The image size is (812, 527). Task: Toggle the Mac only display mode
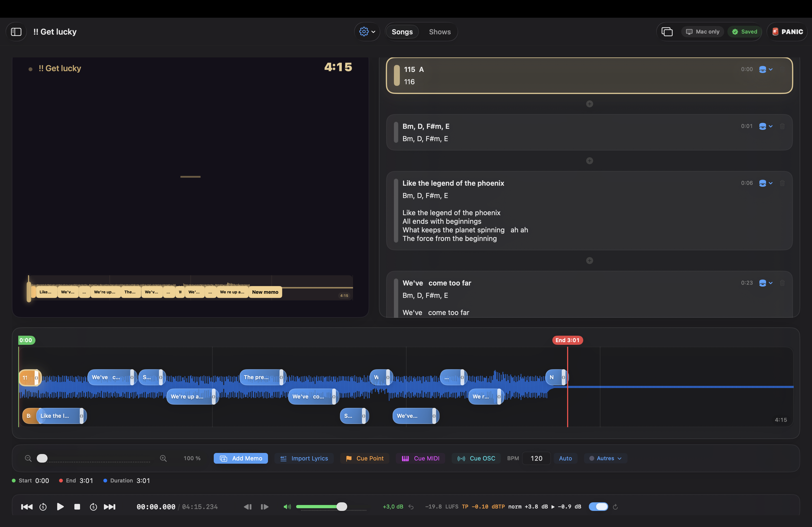point(702,32)
